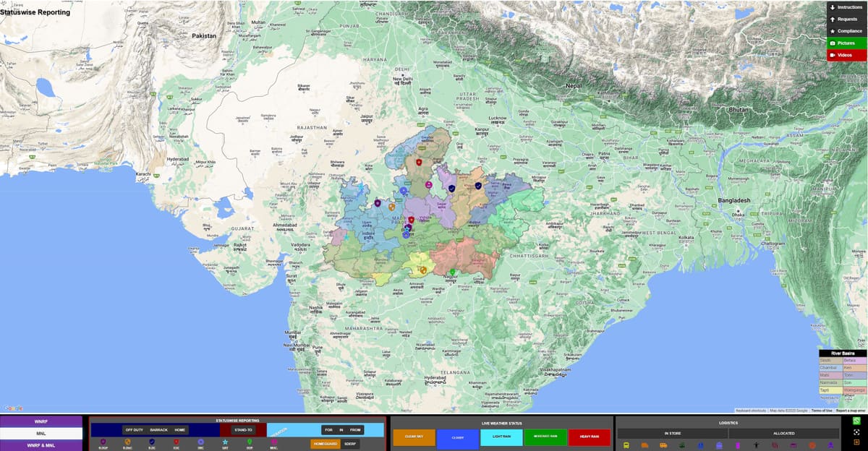Toggle the OFF DUTY status filter
This screenshot has width=868, height=451.
(x=135, y=430)
